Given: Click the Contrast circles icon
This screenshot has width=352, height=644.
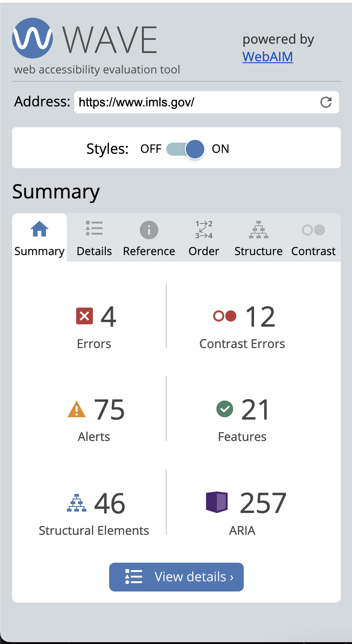Looking at the screenshot, I should (x=313, y=230).
